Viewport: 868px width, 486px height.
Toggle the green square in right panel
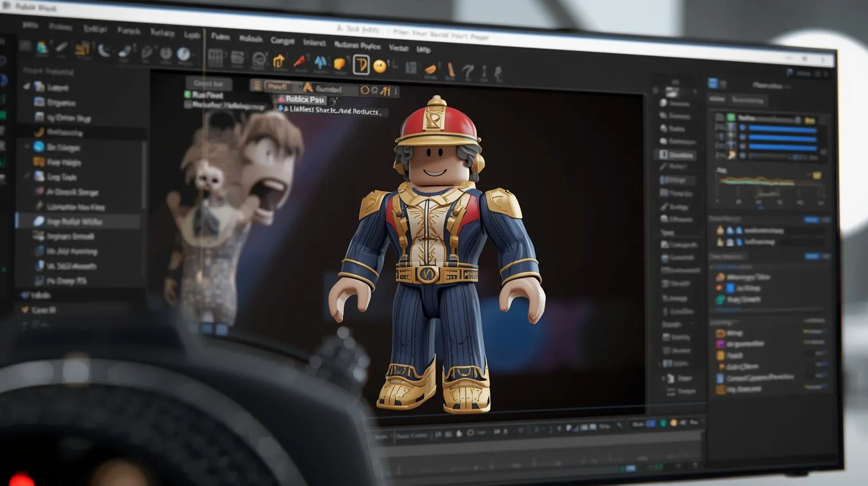tap(731, 117)
